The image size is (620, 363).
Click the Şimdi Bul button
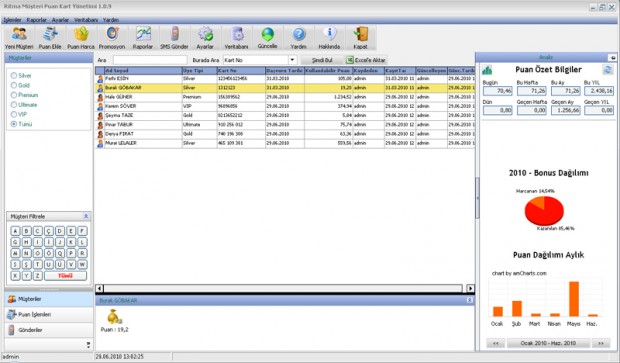[x=322, y=60]
